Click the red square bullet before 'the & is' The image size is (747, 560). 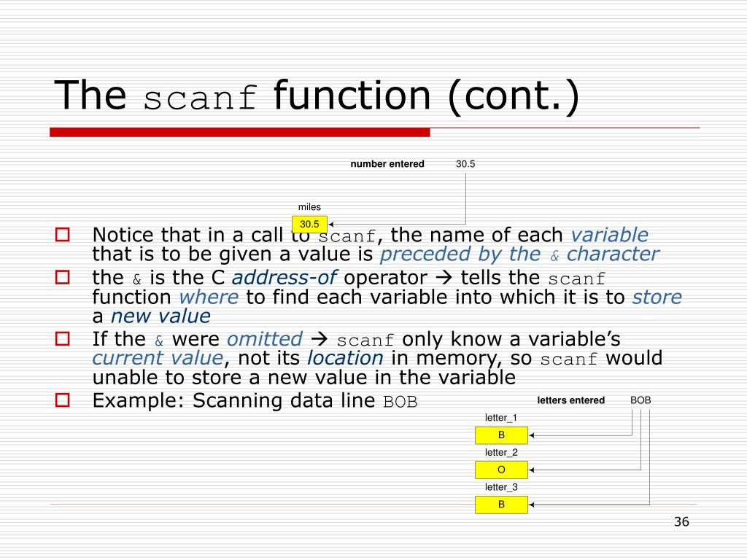[x=63, y=277]
